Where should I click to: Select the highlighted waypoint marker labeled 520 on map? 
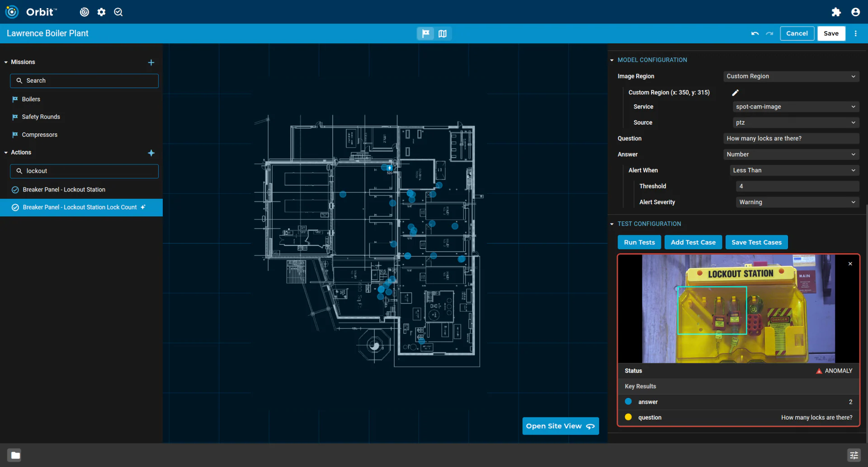389,168
